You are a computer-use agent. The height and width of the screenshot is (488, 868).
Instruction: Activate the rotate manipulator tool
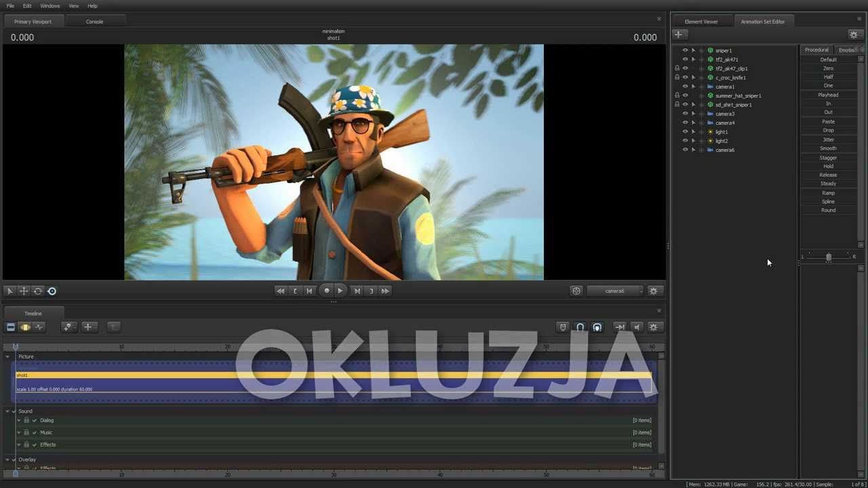[38, 291]
